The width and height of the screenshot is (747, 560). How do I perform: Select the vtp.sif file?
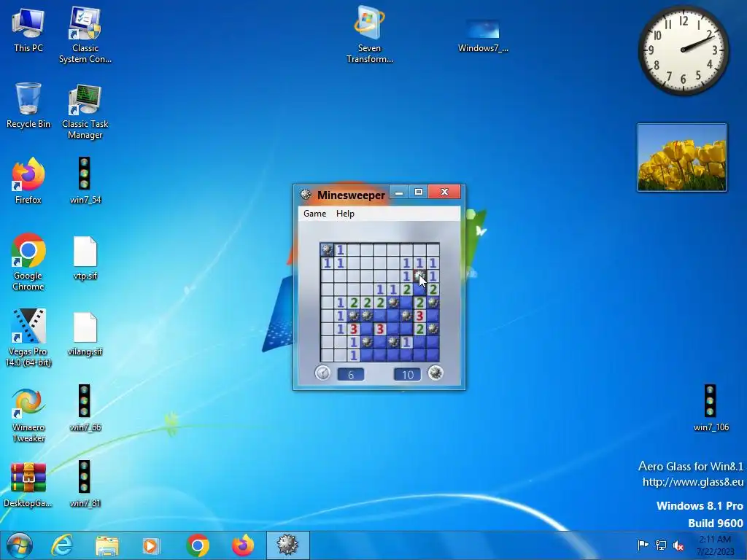pyautogui.click(x=85, y=258)
